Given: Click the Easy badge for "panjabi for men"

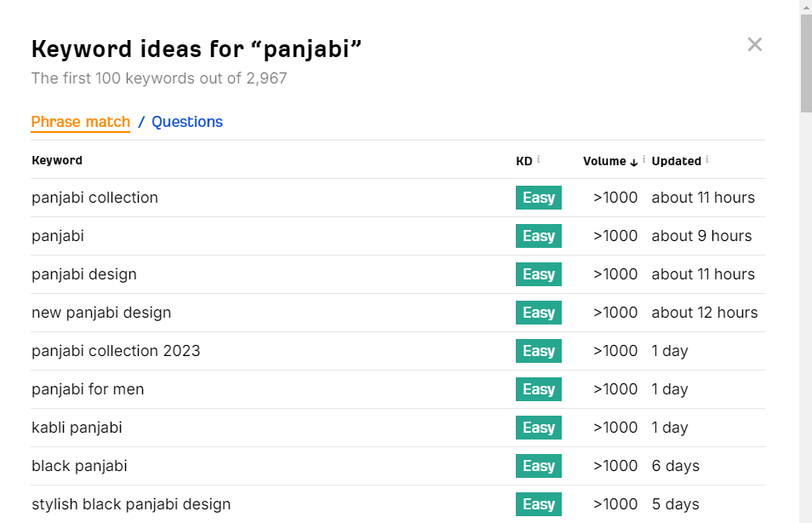Looking at the screenshot, I should tap(539, 389).
